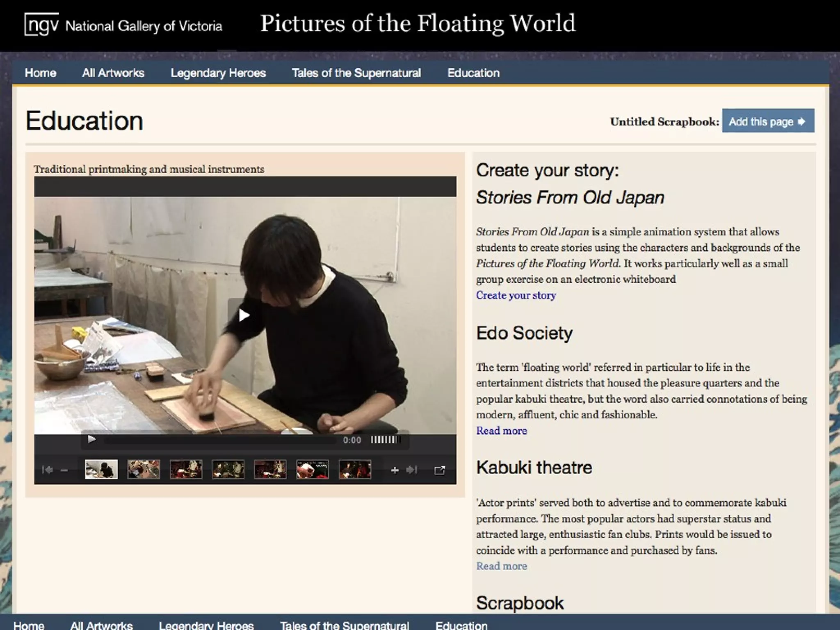This screenshot has width=840, height=630.
Task: Click the video progress bar
Action: (219, 440)
